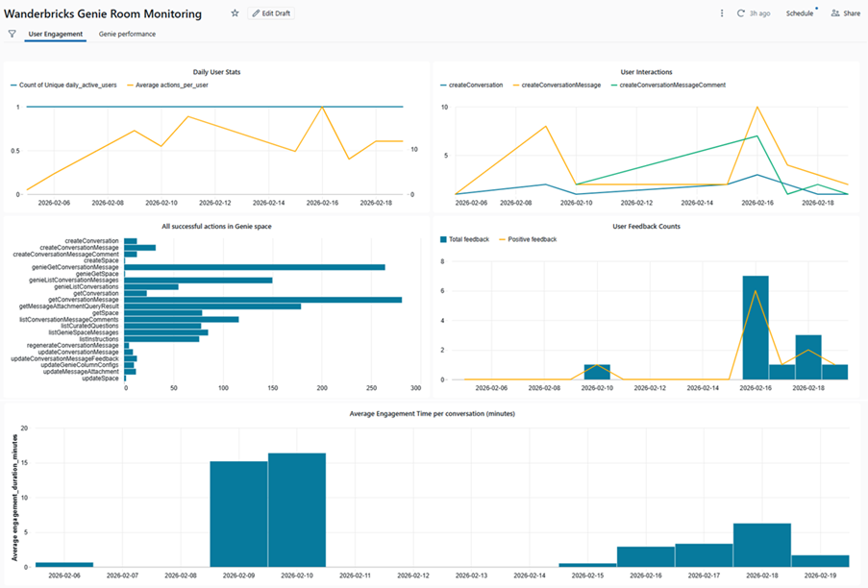Click the 2026-02-10 engagement time bar
Image resolution: width=868 pixels, height=588 pixels.
[297, 510]
